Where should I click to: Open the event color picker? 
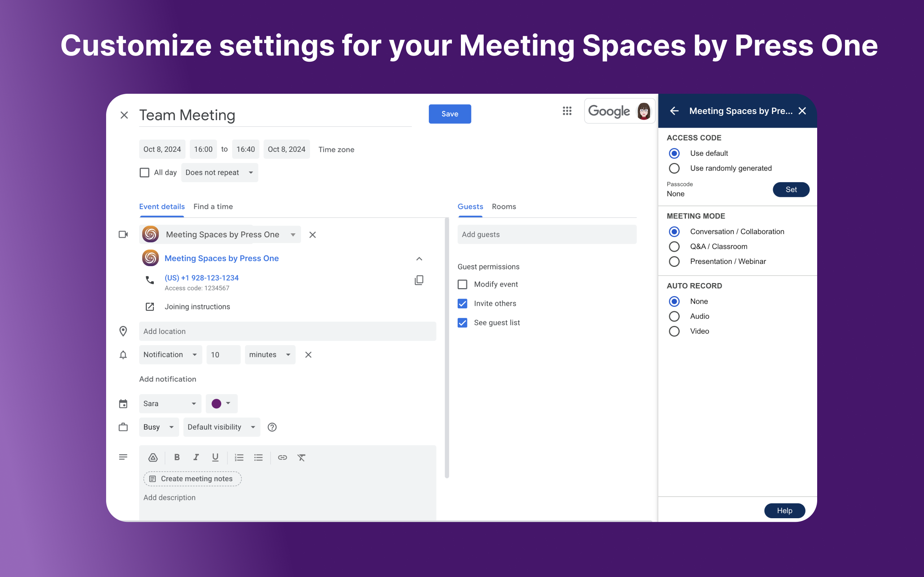221,404
